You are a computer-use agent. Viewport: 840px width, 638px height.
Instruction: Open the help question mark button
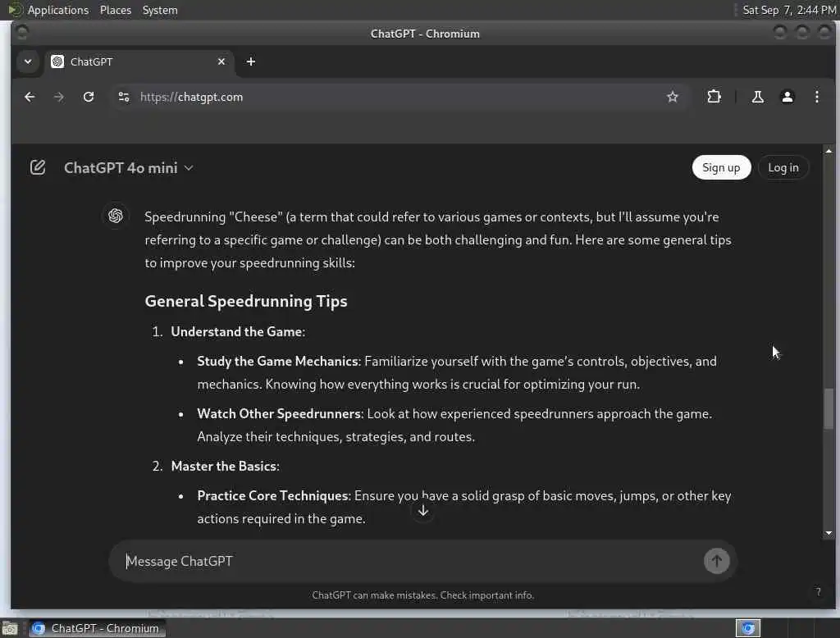(x=818, y=591)
